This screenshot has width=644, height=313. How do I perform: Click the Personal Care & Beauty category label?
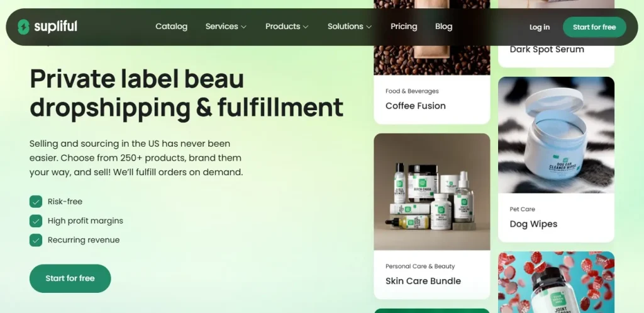coord(419,266)
